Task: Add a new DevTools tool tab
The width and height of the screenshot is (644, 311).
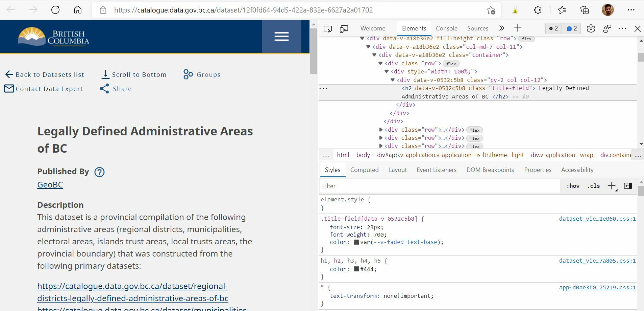Action: point(518,28)
